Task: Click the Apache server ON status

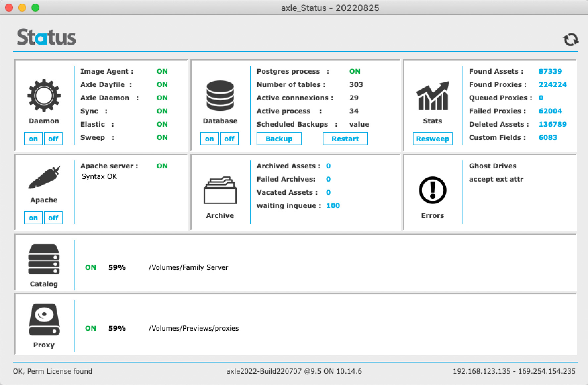Action: (x=162, y=166)
